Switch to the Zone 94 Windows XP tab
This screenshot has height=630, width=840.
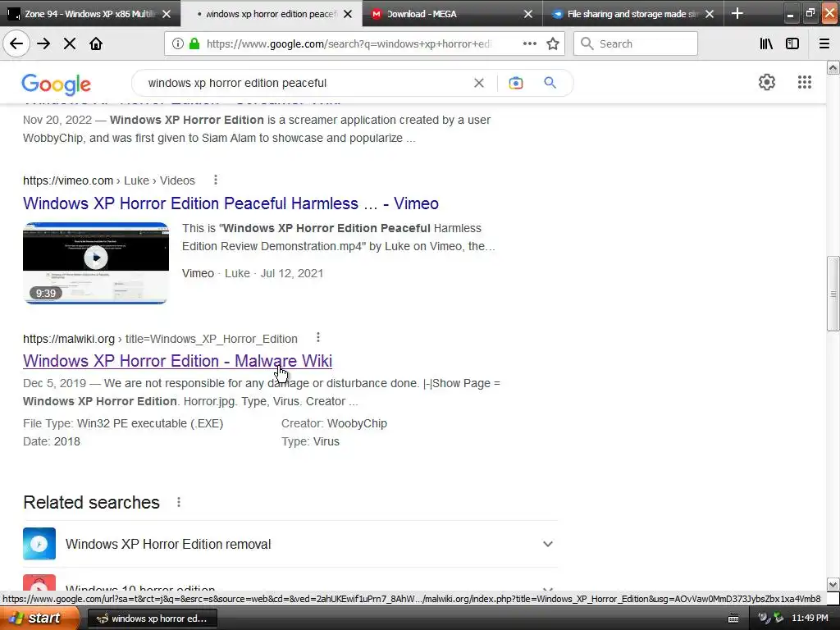(90, 14)
